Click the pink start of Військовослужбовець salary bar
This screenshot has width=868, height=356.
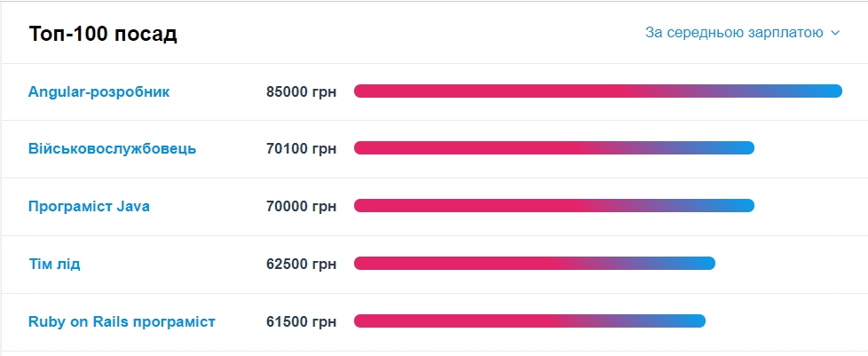[x=366, y=148]
